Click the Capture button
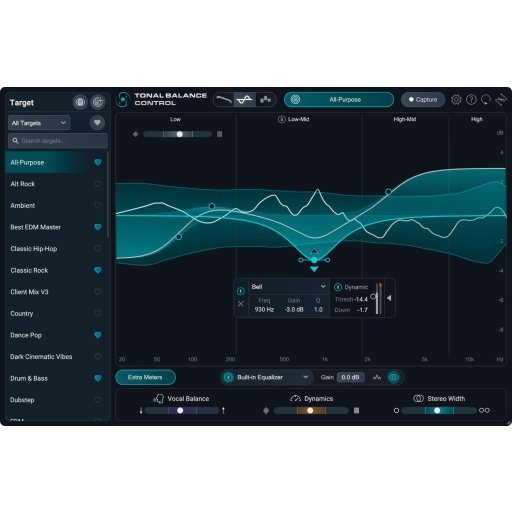The height and width of the screenshot is (512, 512). point(423,100)
